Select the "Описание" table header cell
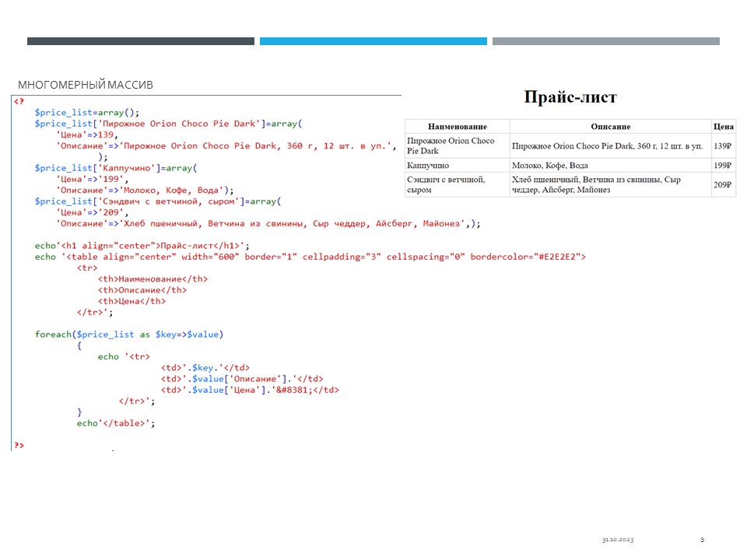The image size is (747, 560). 610,127
